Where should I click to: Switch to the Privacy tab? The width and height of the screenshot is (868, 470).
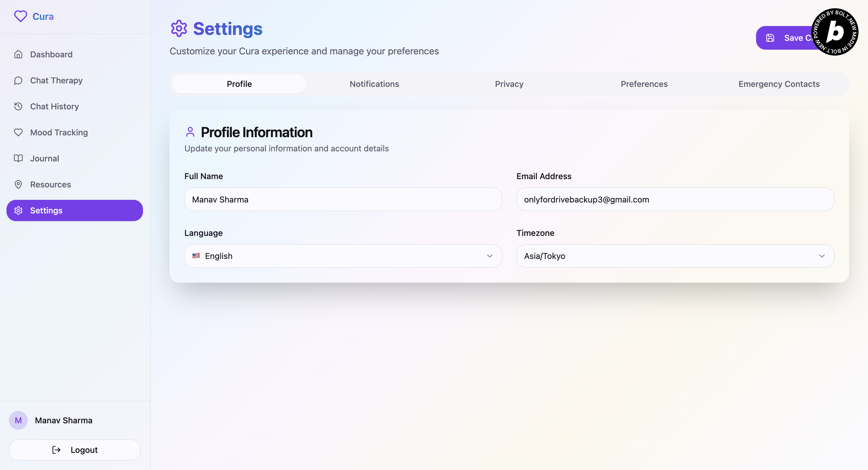coord(509,84)
